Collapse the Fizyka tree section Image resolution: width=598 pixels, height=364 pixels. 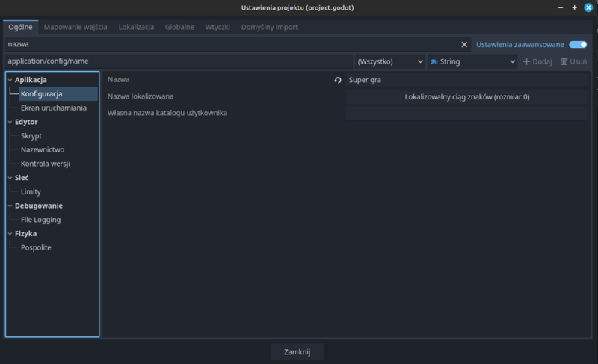[10, 234]
